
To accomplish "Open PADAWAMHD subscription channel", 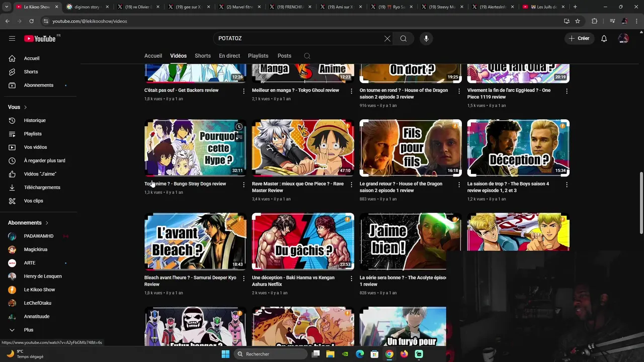I will coord(40,236).
